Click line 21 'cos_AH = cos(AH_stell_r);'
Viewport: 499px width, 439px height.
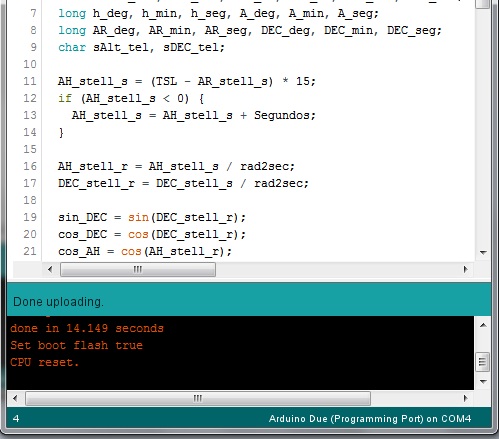[x=145, y=251]
